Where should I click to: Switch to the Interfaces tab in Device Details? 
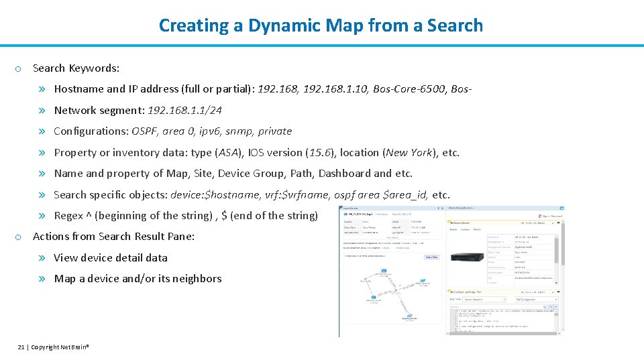click(x=466, y=229)
